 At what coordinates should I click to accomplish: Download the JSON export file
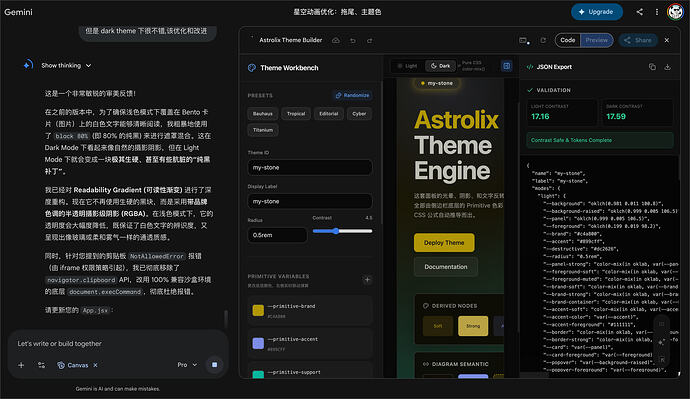tap(668, 67)
